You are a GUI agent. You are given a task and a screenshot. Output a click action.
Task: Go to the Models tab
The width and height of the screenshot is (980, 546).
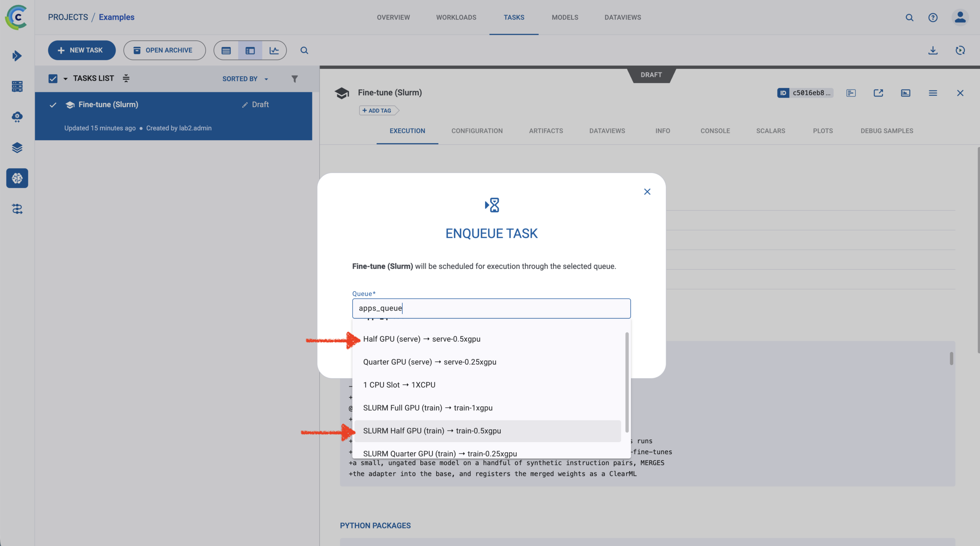pyautogui.click(x=565, y=18)
